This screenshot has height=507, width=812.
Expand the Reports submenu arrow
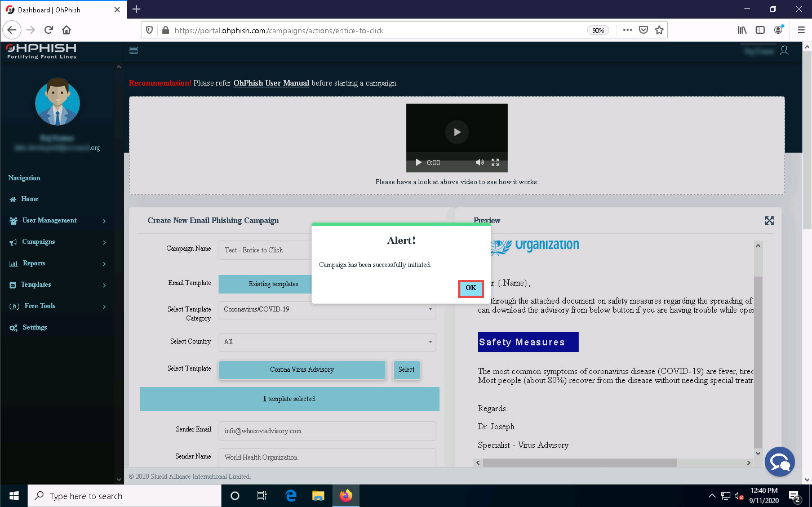point(104,264)
